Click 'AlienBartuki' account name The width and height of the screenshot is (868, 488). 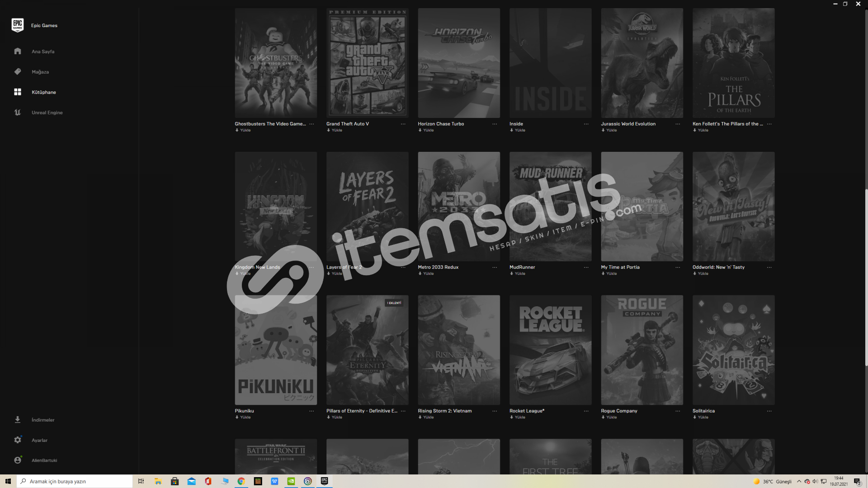tap(44, 460)
